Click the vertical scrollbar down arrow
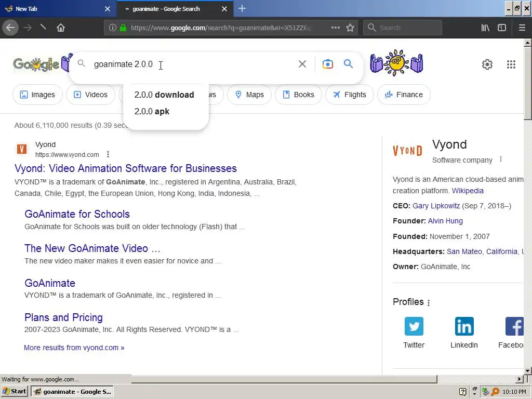 point(528,371)
